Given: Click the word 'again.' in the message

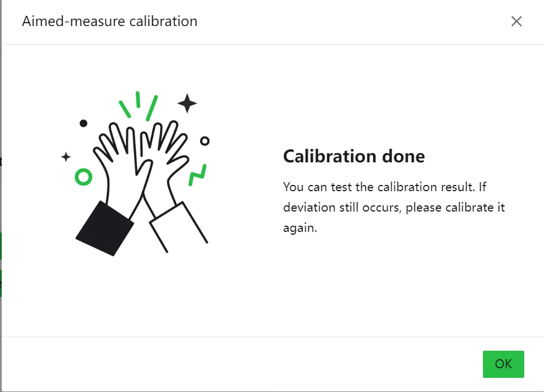Looking at the screenshot, I should point(300,228).
